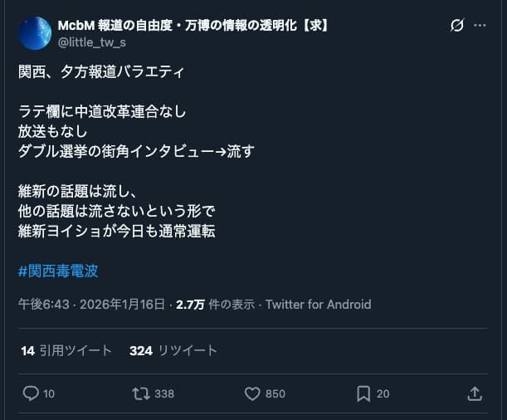507x420 pixels.
Task: Like the tweet with heart icon
Action: coord(252,393)
